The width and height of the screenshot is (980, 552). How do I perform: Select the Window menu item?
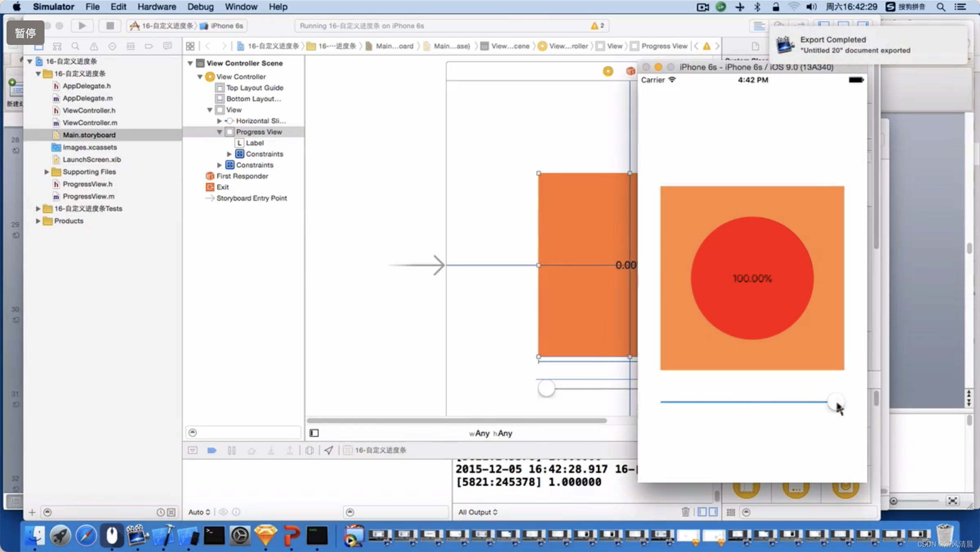coord(240,7)
